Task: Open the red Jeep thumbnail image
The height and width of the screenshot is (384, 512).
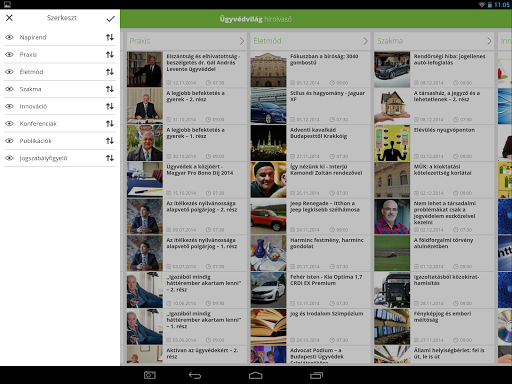Action: click(268, 216)
